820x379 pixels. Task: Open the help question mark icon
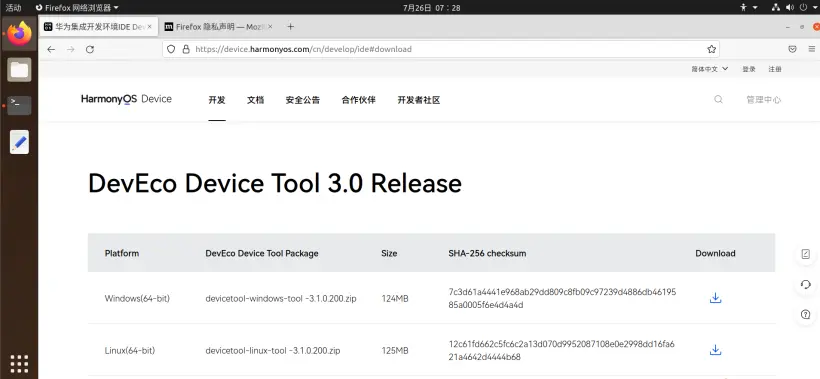(805, 315)
